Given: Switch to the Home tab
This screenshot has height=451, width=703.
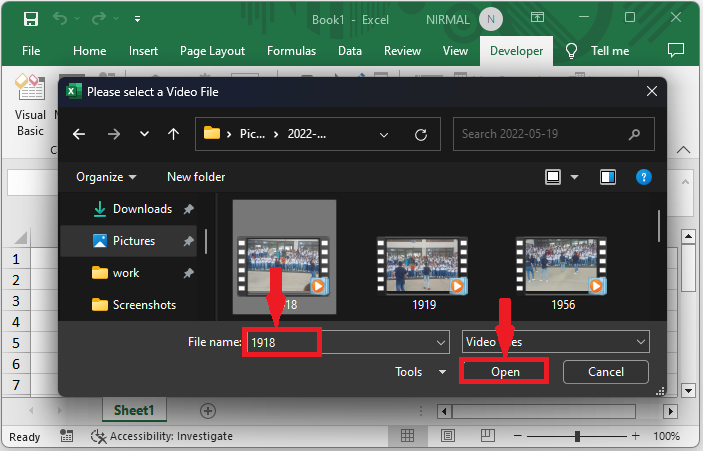Looking at the screenshot, I should click(x=90, y=51).
